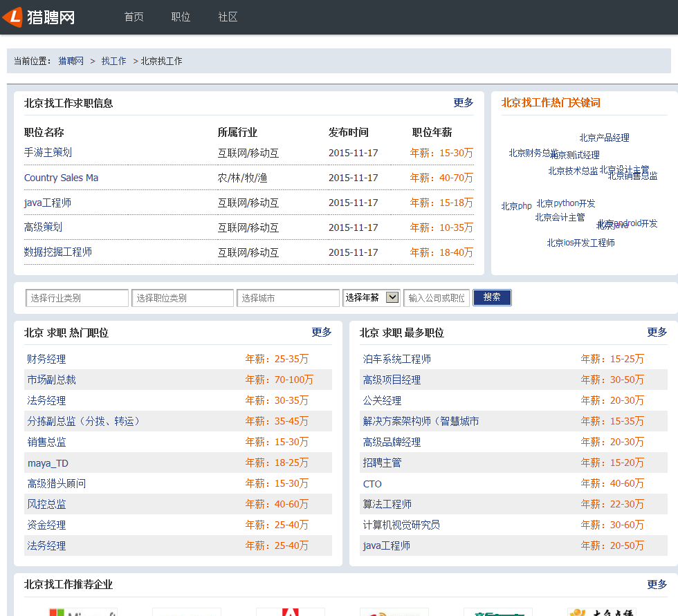678x616 pixels.
Task: Open the 手游主策划 job listing
Action: pyautogui.click(x=48, y=153)
